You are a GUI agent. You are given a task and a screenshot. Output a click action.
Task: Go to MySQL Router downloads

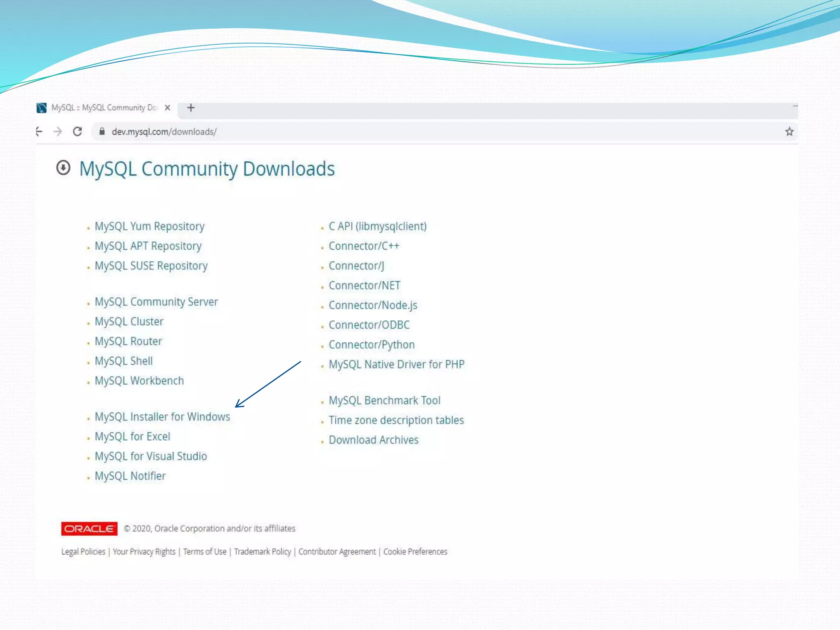pyautogui.click(x=128, y=341)
